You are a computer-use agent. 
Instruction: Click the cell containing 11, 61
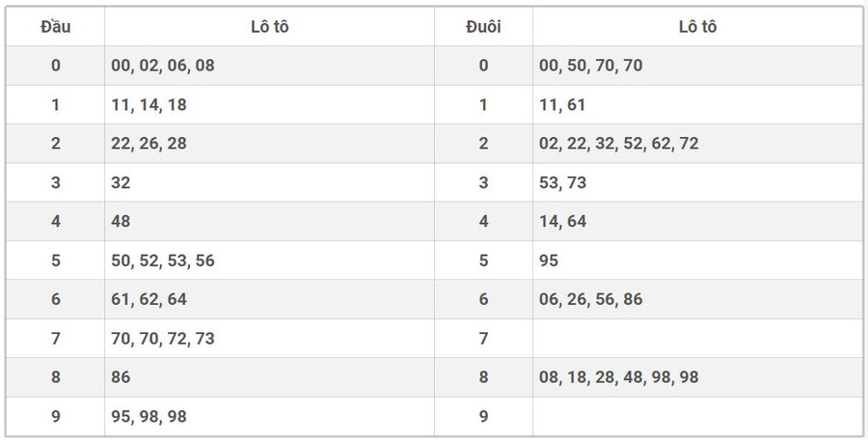point(562,105)
